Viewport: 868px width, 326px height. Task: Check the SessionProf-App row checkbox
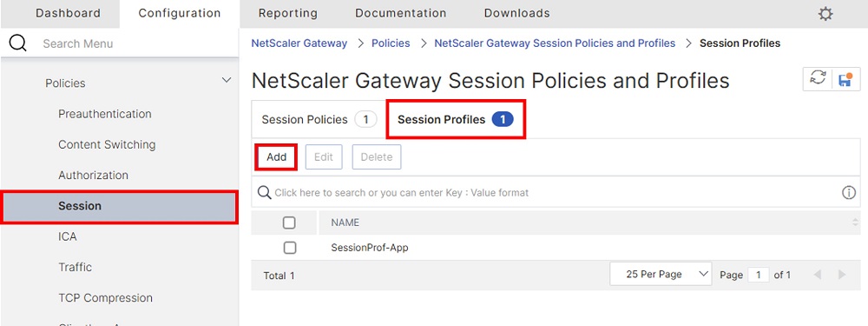click(x=290, y=248)
